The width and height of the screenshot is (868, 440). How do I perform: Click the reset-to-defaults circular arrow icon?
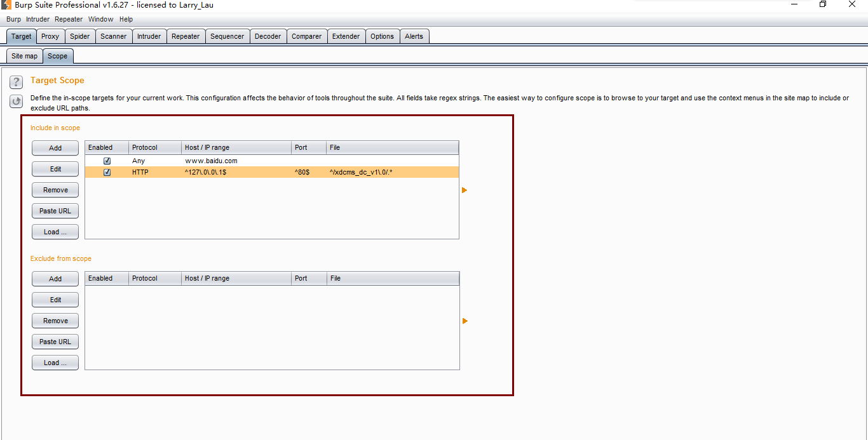tap(16, 101)
